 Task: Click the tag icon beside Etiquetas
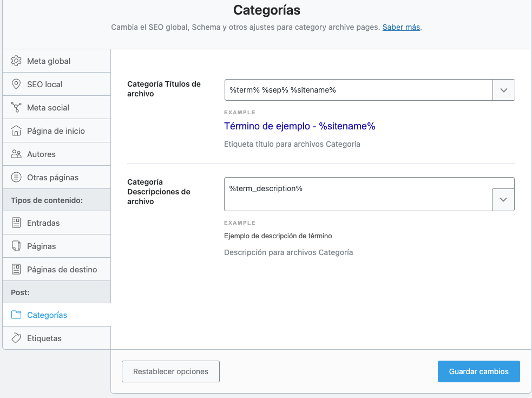[x=16, y=338]
